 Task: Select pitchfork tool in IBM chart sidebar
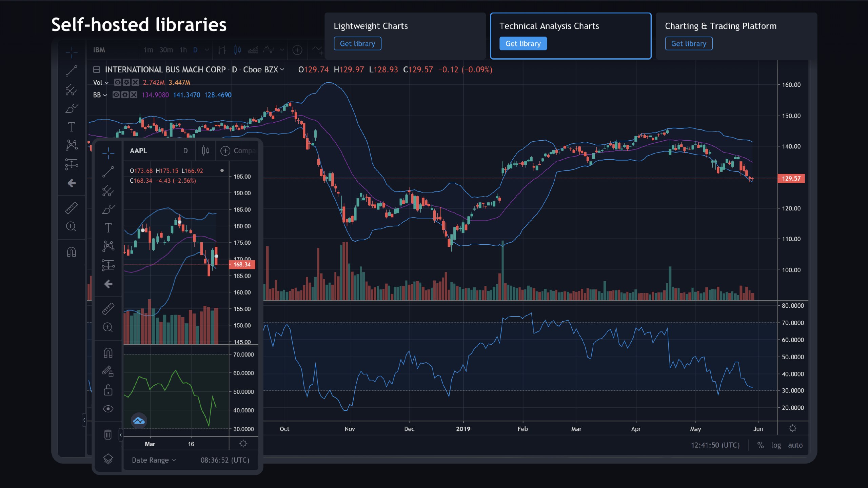point(72,89)
